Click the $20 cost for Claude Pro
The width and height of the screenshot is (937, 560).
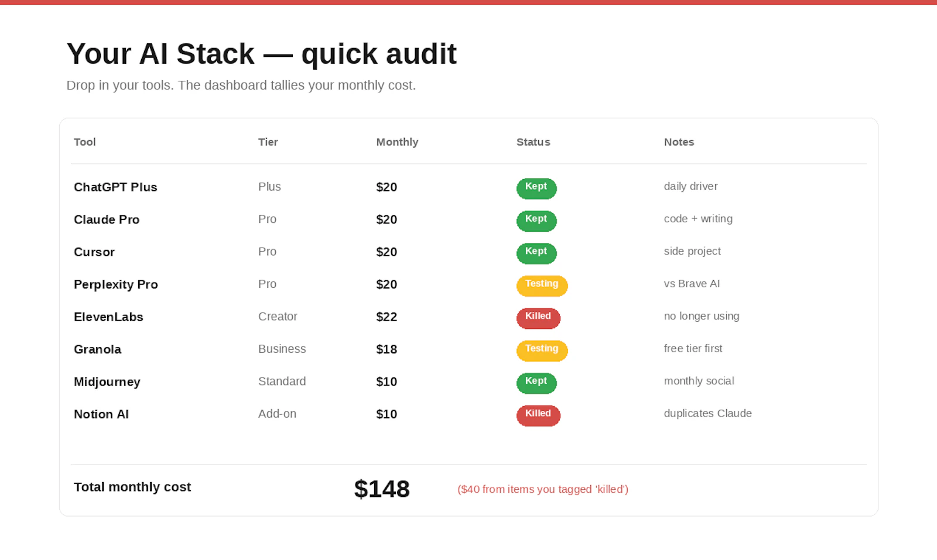coord(387,219)
